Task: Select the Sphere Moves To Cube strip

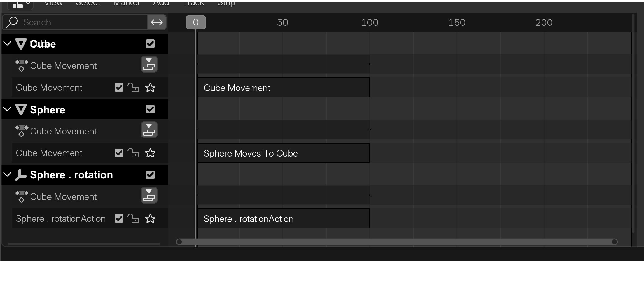Action: click(x=284, y=153)
